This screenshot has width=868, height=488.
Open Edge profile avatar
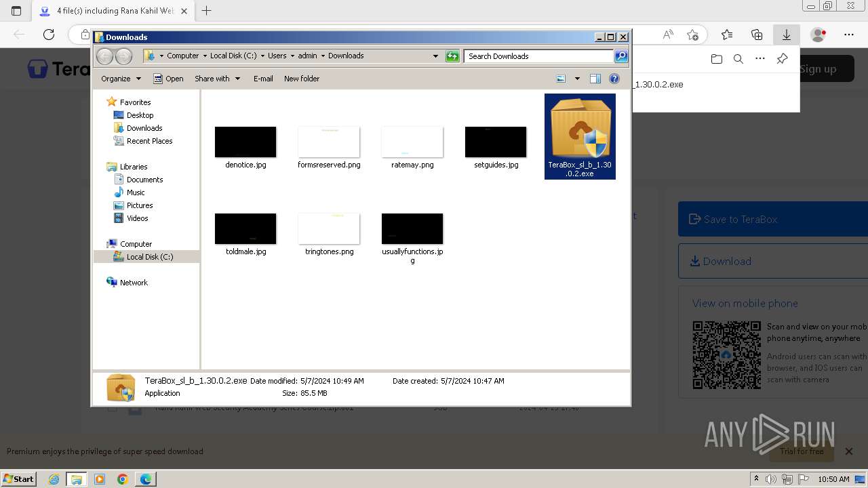[x=818, y=35]
